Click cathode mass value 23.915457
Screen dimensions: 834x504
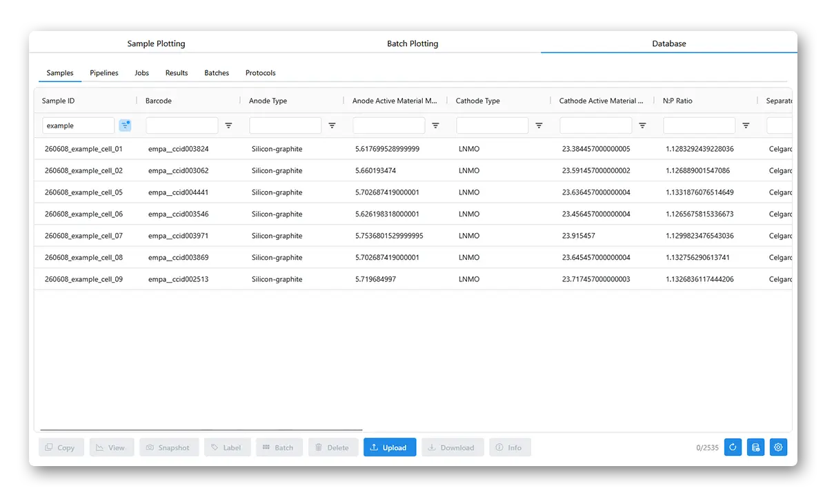(580, 236)
